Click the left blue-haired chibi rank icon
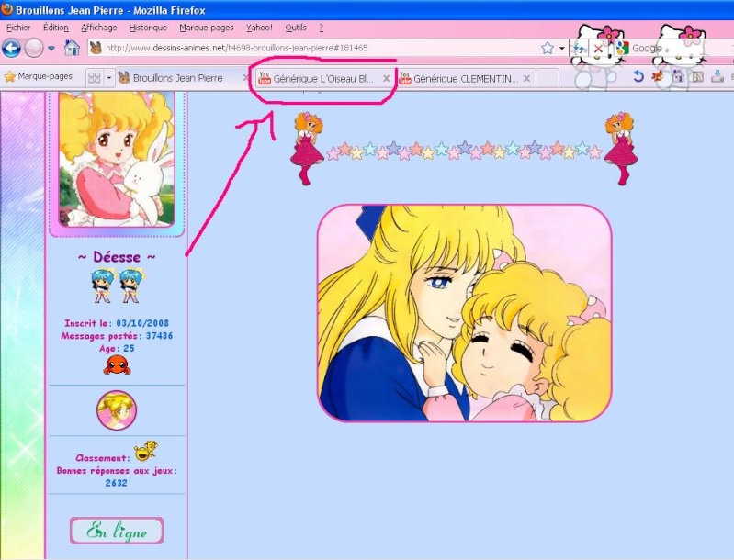The height and width of the screenshot is (560, 734). (103, 286)
